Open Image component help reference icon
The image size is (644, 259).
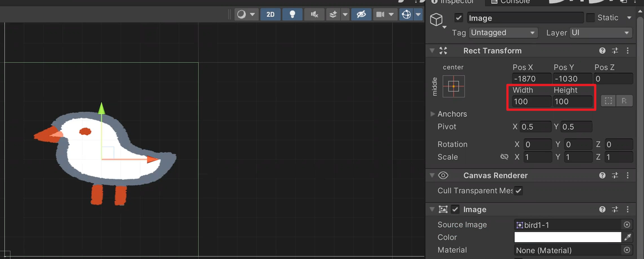click(602, 210)
